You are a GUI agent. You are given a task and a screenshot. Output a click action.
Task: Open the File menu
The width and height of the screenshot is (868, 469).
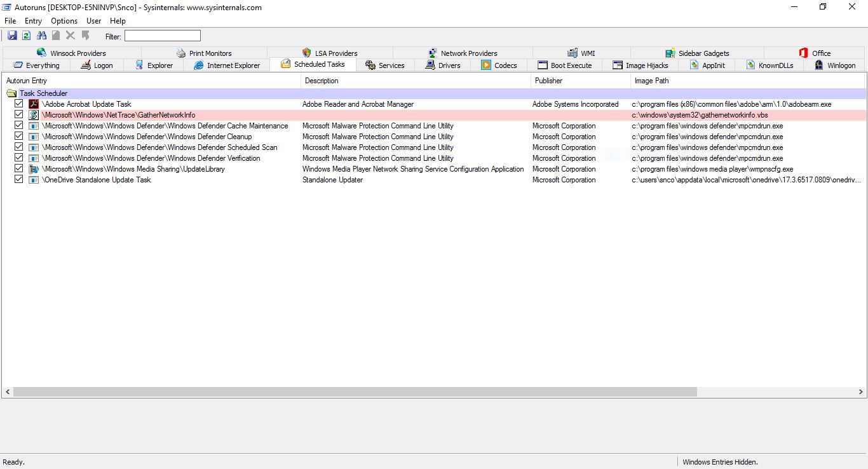click(10, 21)
